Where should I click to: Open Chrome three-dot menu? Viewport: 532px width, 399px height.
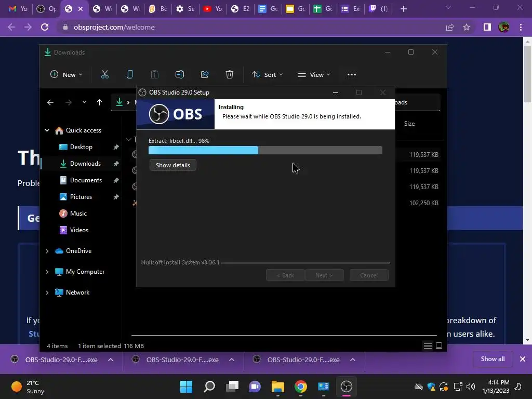(521, 27)
